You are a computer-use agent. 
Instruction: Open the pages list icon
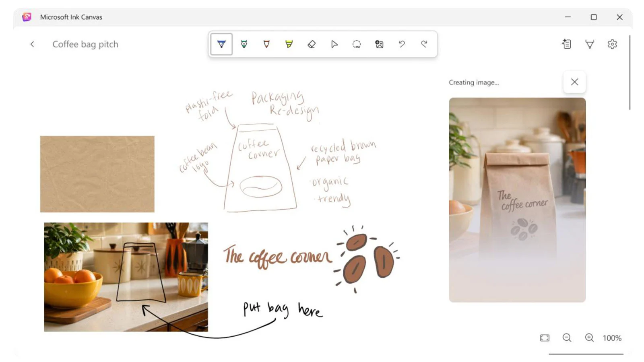point(567,44)
